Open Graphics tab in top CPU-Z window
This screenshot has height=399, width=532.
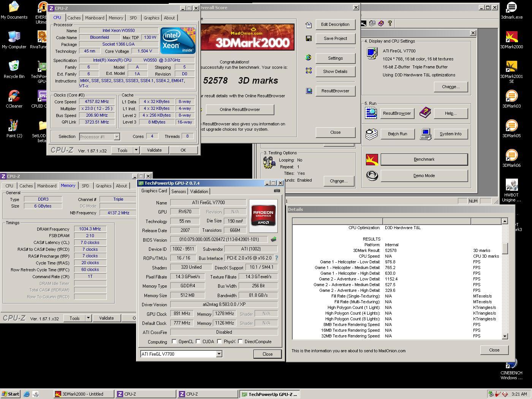[x=151, y=18]
